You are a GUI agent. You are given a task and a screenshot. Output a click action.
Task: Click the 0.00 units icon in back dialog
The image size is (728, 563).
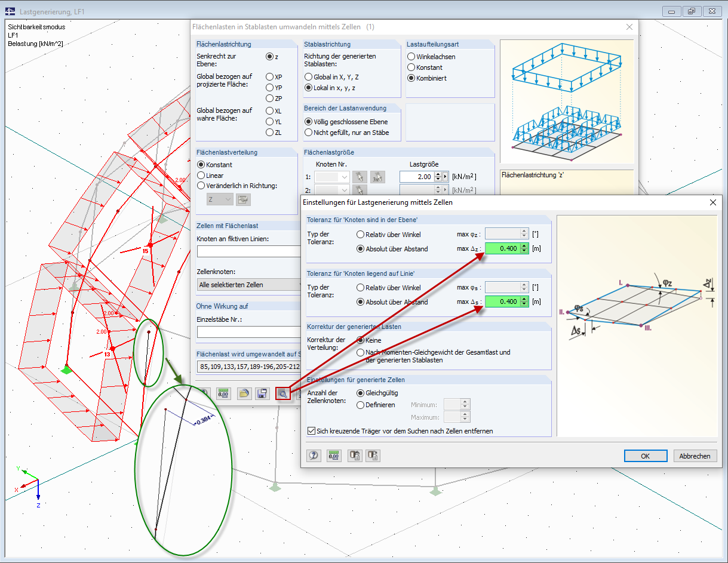223,393
